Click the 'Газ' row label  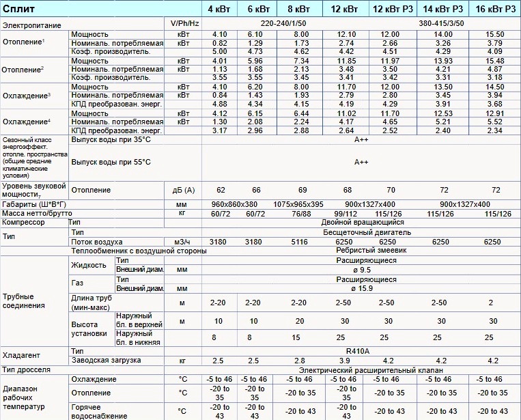click(x=77, y=283)
